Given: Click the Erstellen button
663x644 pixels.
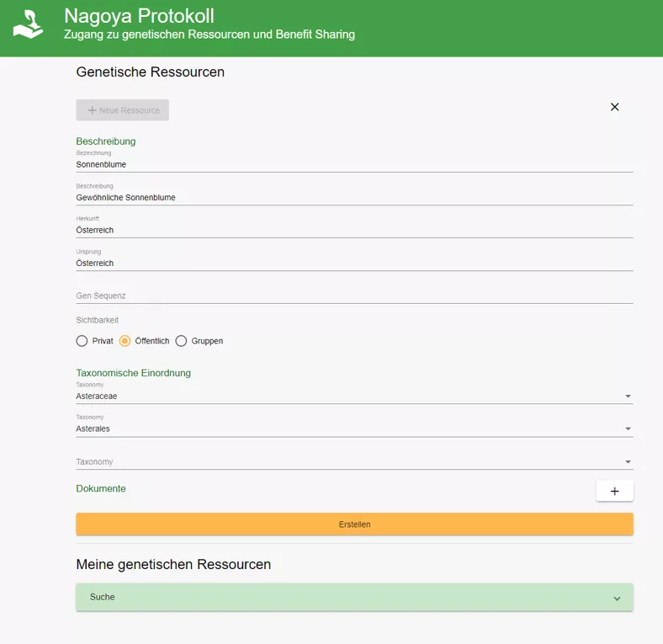Looking at the screenshot, I should [x=354, y=524].
